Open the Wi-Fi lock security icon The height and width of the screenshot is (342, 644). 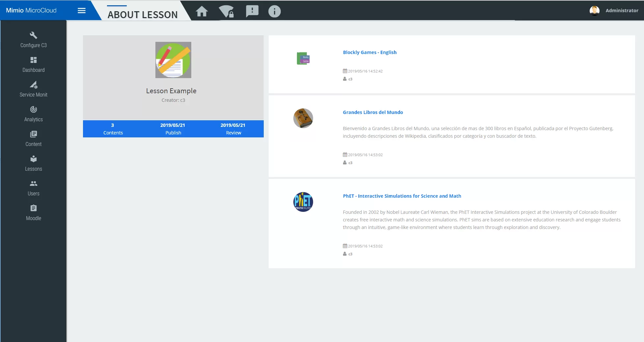pyautogui.click(x=227, y=12)
